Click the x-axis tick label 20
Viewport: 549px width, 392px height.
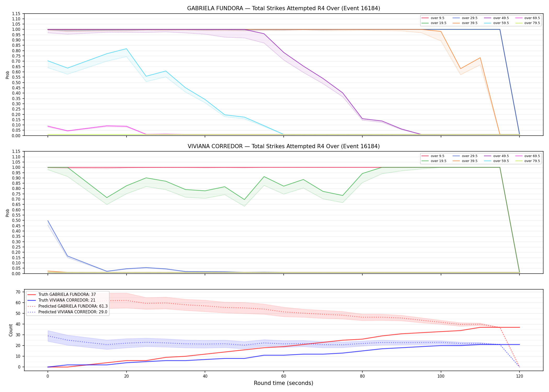(x=126, y=376)
